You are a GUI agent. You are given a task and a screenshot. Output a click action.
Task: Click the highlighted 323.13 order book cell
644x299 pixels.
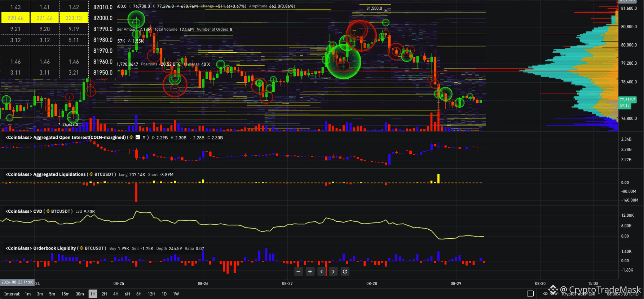point(74,18)
